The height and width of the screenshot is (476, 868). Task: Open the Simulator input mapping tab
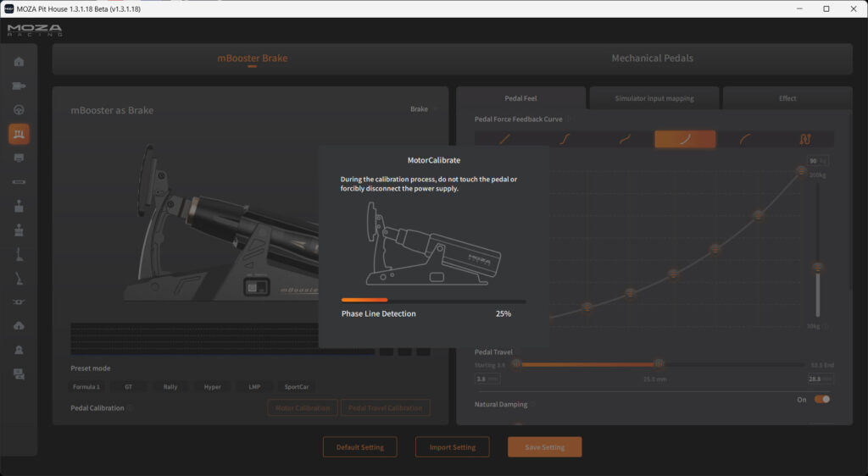pyautogui.click(x=654, y=98)
